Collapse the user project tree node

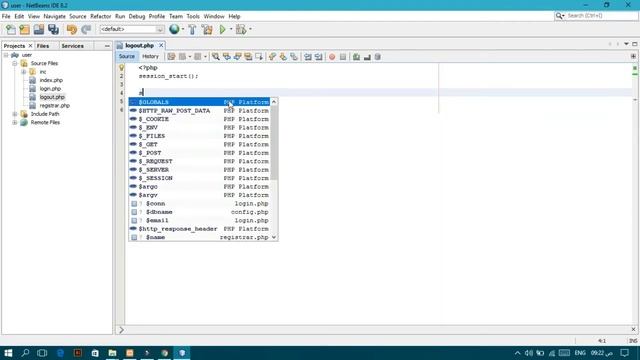(6, 55)
